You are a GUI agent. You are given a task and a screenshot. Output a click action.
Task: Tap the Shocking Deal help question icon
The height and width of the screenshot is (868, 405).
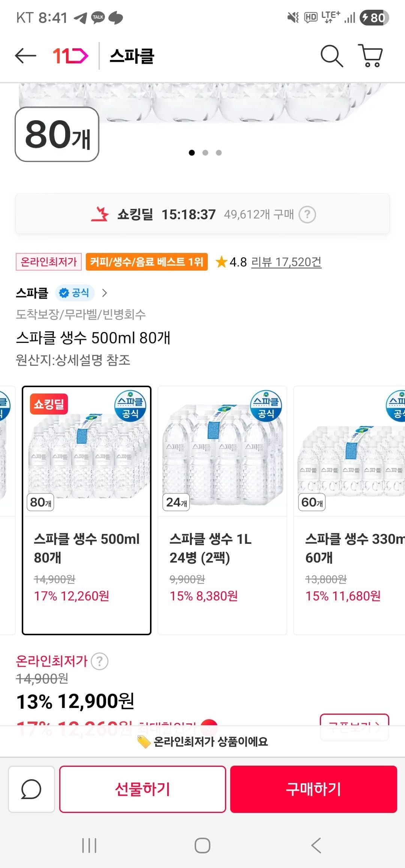pos(307,215)
